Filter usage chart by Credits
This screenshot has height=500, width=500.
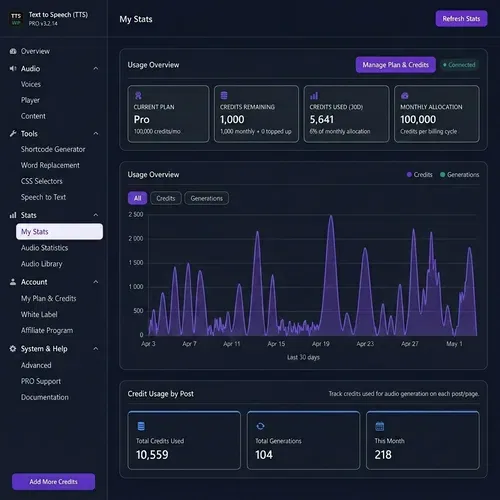pos(166,198)
